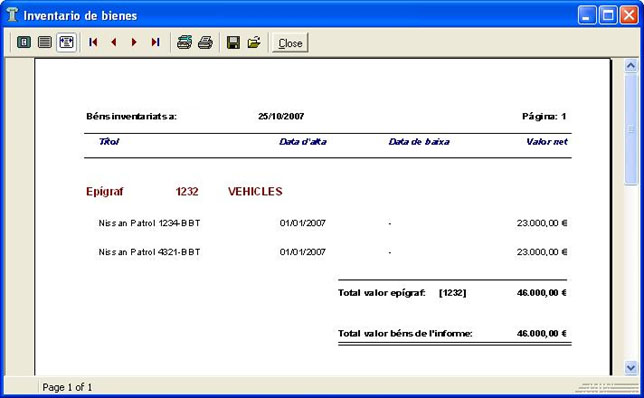Select the whole page zoom icon
This screenshot has height=398, width=644.
click(x=24, y=42)
